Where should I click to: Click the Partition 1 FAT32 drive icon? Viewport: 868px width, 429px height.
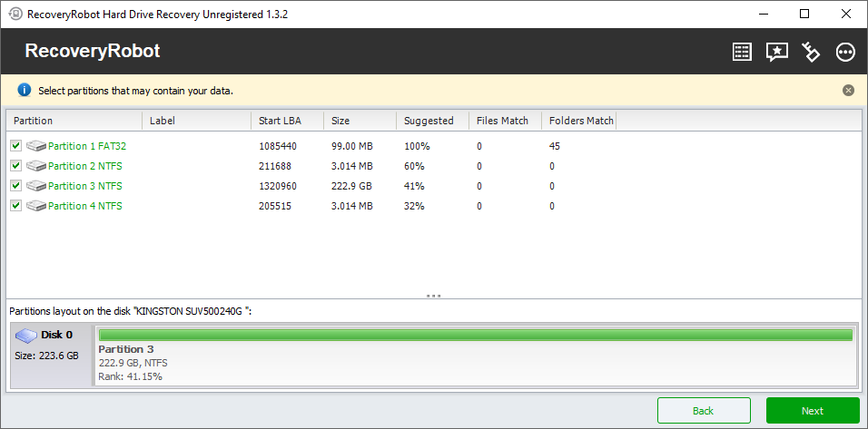pos(35,146)
